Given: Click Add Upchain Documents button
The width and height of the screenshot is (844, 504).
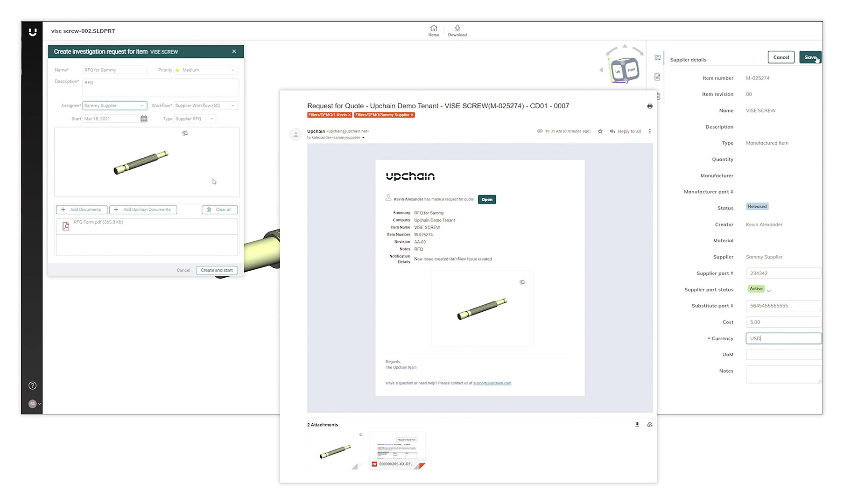Looking at the screenshot, I should coord(143,210).
